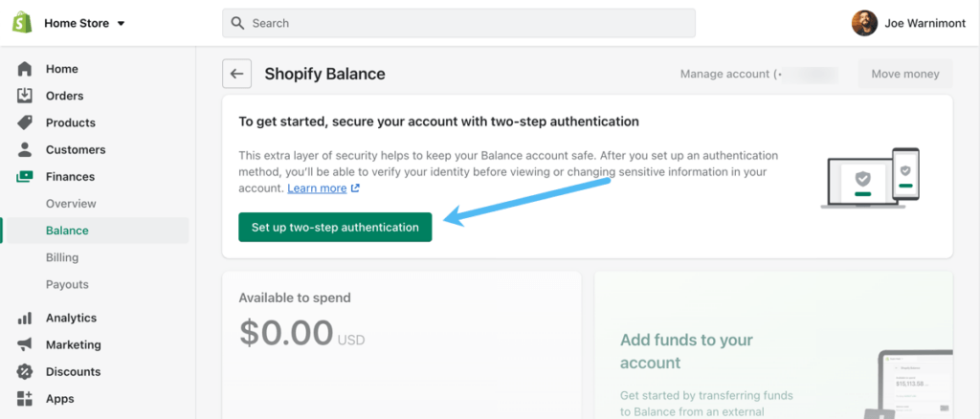Image resolution: width=980 pixels, height=419 pixels.
Task: Click the Customers person icon
Action: 25,149
